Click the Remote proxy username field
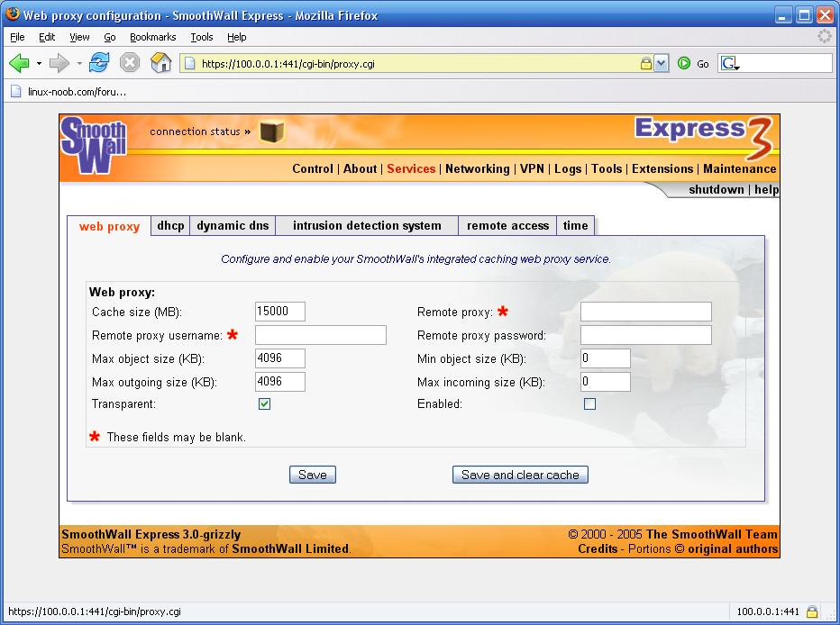The image size is (840, 625). pos(320,335)
